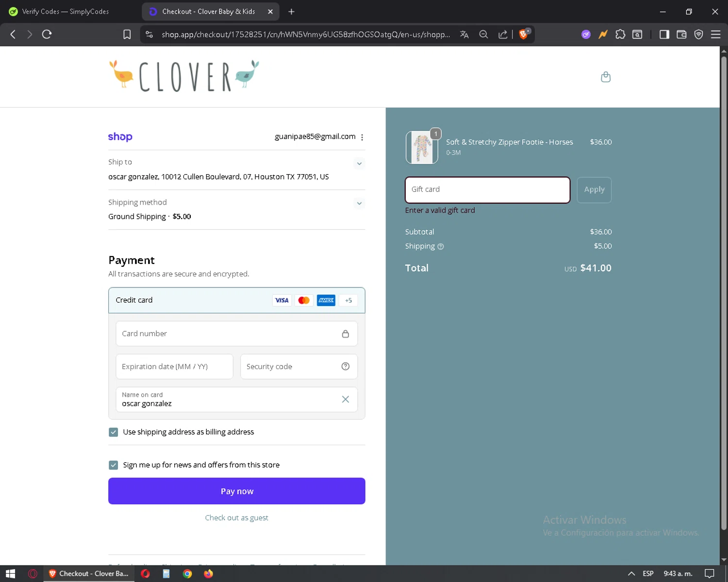Open the Windows Start menu

point(10,574)
